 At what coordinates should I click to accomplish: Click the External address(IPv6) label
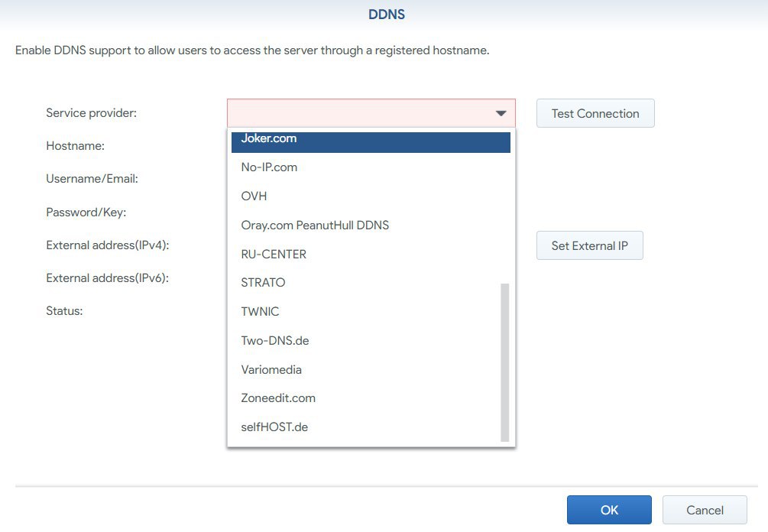point(107,277)
